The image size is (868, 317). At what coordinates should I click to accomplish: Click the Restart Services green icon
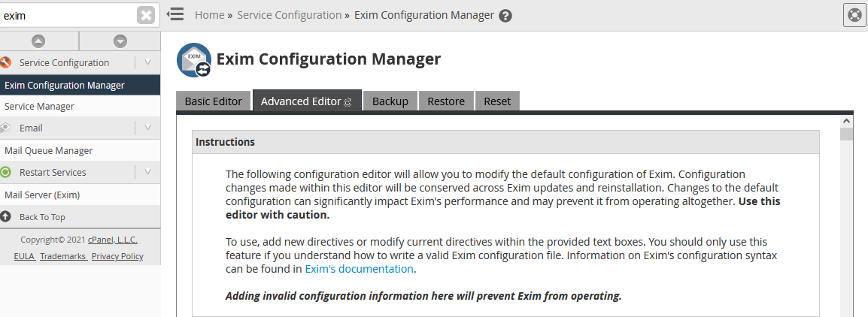click(5, 172)
